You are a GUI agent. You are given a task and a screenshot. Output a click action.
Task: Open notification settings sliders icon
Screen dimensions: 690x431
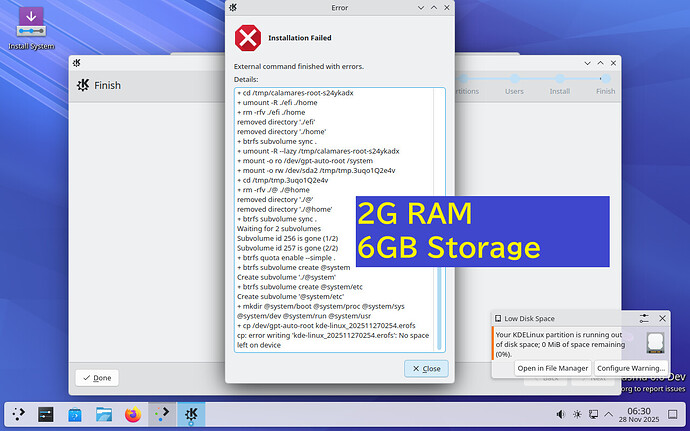click(644, 318)
